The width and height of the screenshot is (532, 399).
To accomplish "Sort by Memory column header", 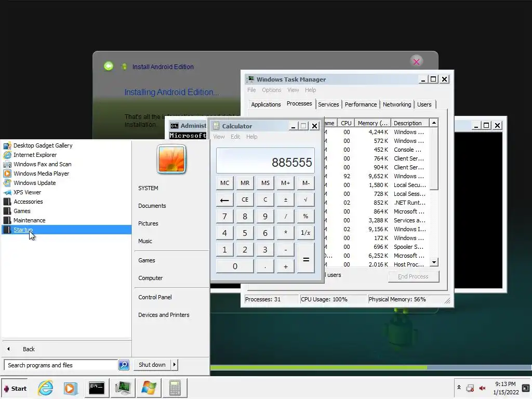I will pos(373,123).
